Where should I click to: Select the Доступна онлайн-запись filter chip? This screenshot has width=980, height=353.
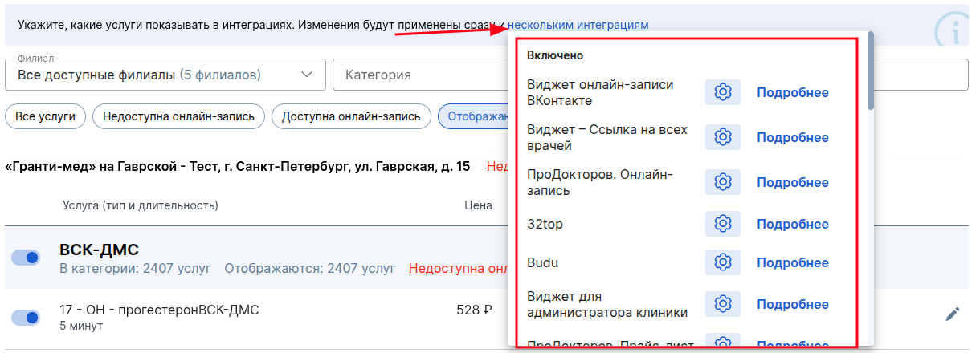351,116
